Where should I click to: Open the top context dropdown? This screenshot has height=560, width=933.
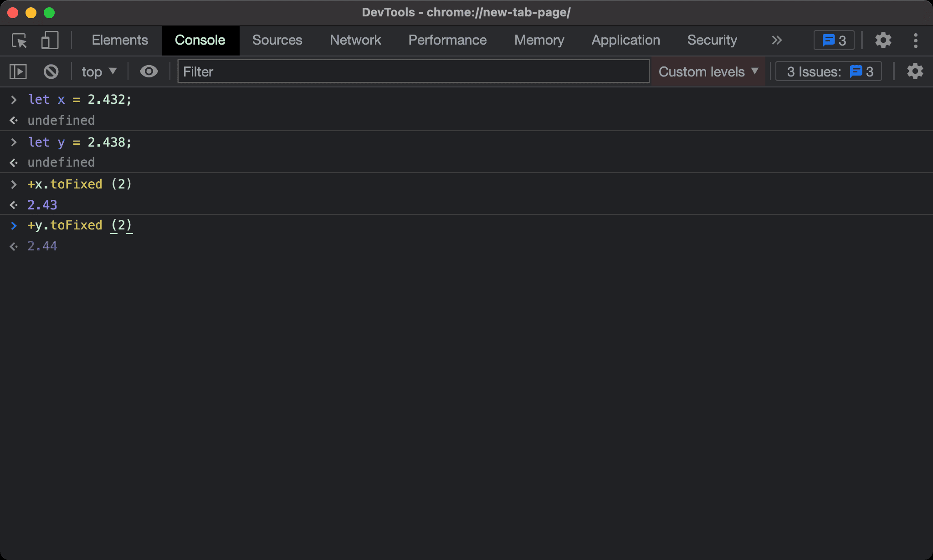coord(99,71)
